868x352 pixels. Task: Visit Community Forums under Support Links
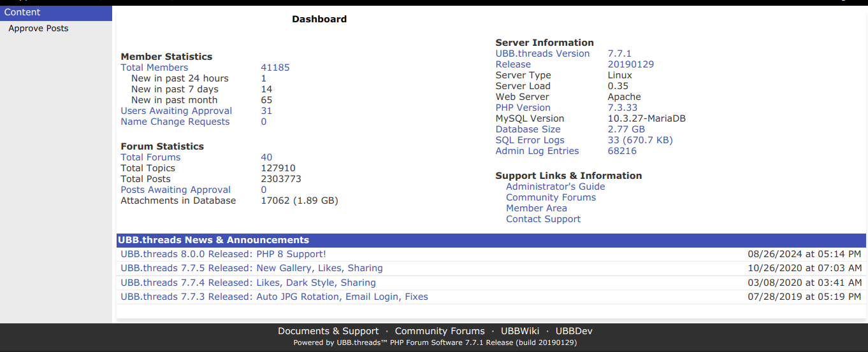coord(551,197)
